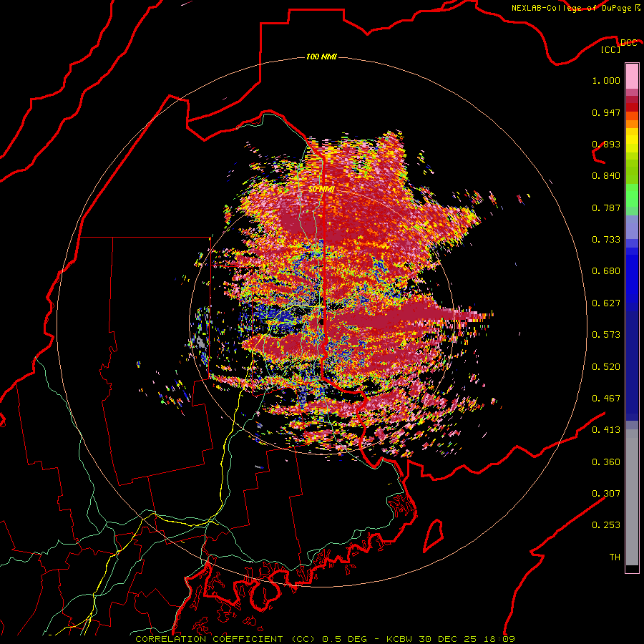Pick the gray legend segment near 0.307
The width and height of the screenshot is (644, 644).
click(x=632, y=497)
